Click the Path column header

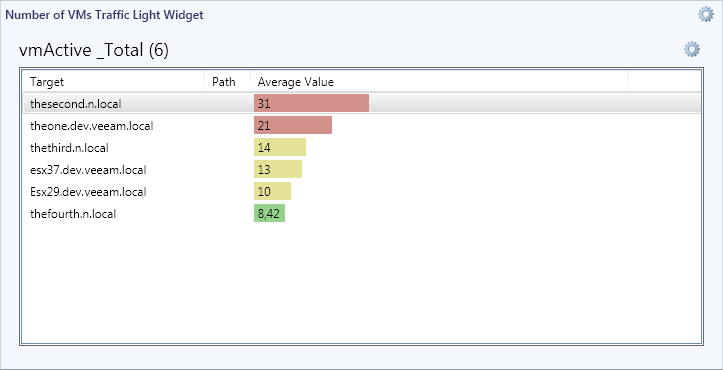(x=228, y=82)
